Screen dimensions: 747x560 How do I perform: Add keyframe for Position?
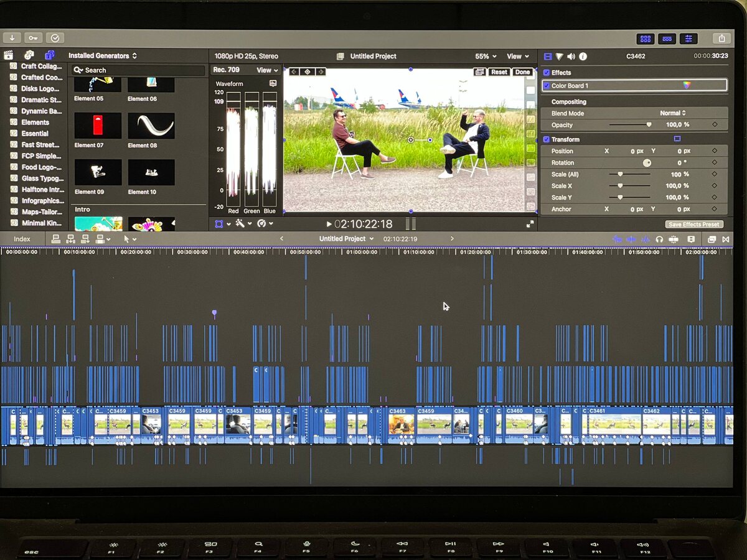pyautogui.click(x=715, y=151)
